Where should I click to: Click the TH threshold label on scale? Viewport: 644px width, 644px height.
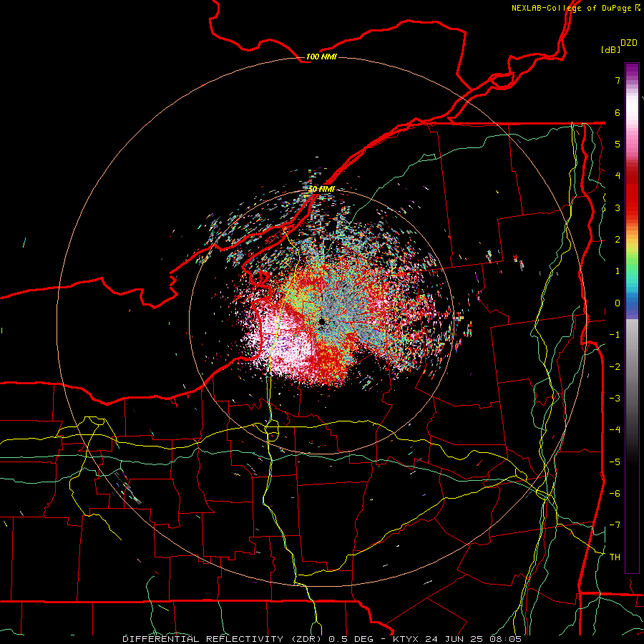[615, 557]
